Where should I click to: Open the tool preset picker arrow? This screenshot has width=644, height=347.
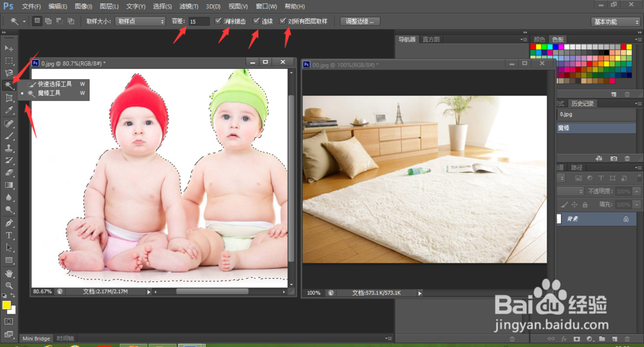[24, 21]
